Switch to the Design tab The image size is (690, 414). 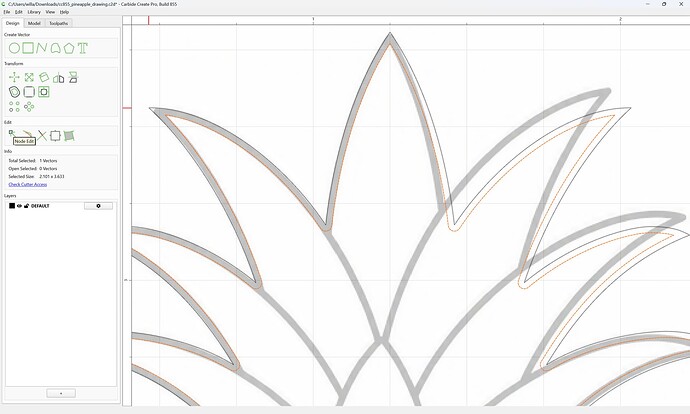pyautogui.click(x=12, y=23)
